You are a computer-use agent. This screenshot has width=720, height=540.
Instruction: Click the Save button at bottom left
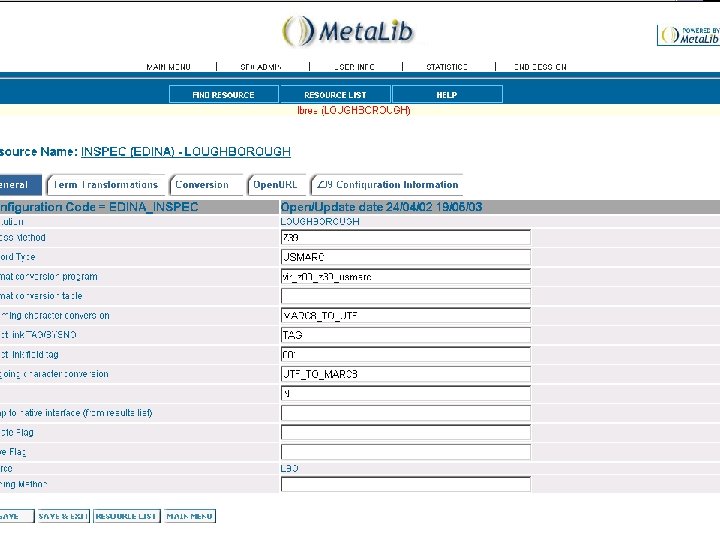[x=16, y=516]
